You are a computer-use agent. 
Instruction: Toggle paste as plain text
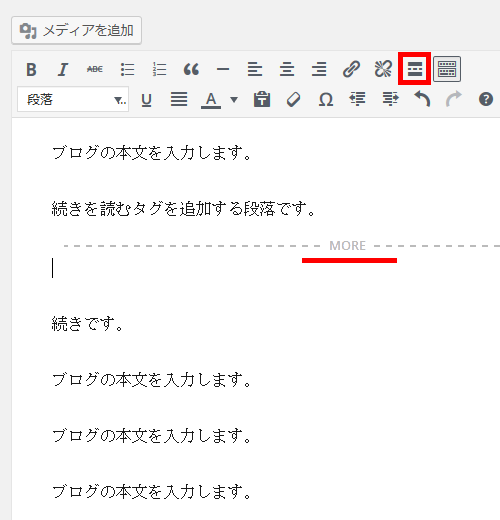click(x=262, y=99)
